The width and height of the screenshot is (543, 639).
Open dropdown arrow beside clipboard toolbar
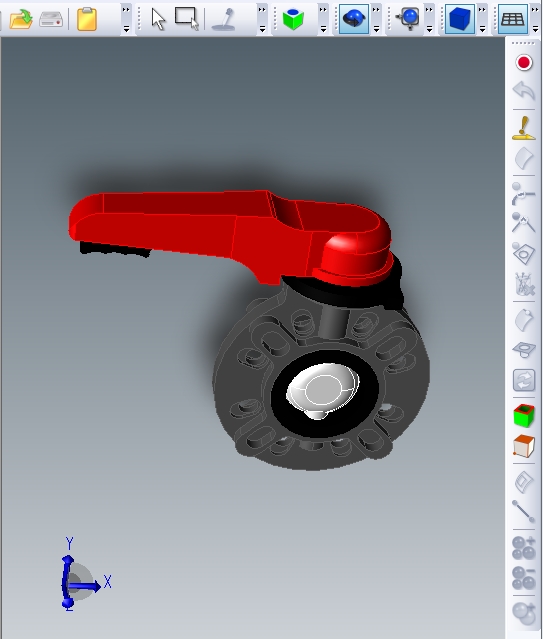126,29
